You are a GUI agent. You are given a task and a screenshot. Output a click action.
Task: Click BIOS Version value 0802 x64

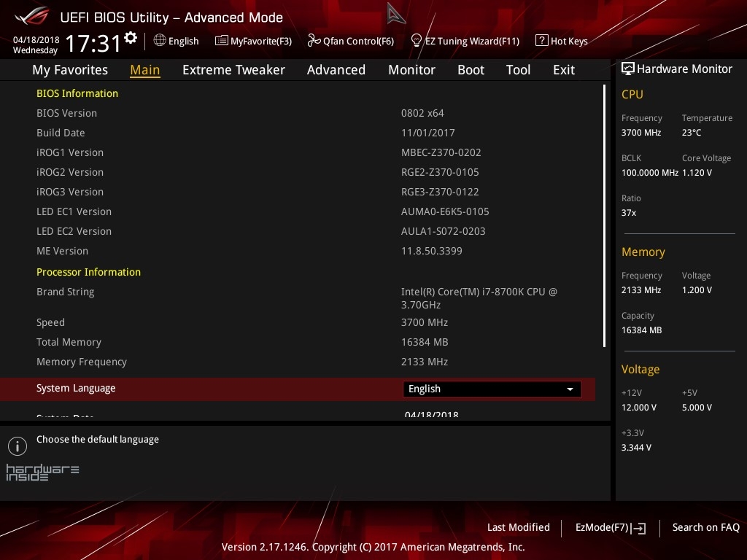click(422, 113)
